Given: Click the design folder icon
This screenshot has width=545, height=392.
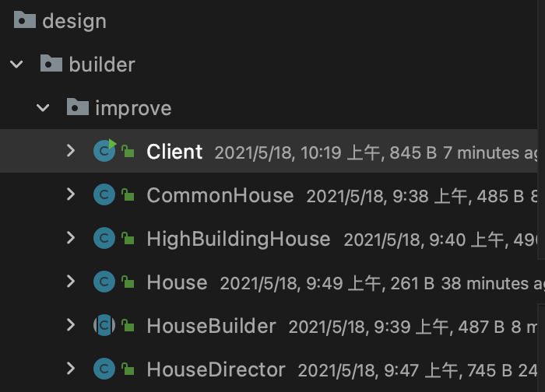Looking at the screenshot, I should [x=25, y=19].
